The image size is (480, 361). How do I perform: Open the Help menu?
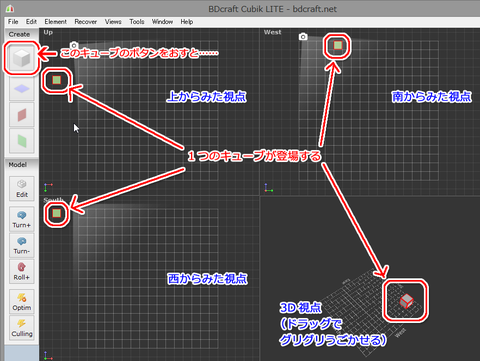187,22
